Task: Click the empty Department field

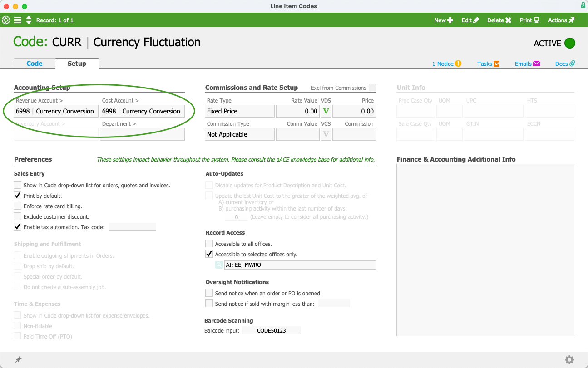Action: (x=142, y=134)
